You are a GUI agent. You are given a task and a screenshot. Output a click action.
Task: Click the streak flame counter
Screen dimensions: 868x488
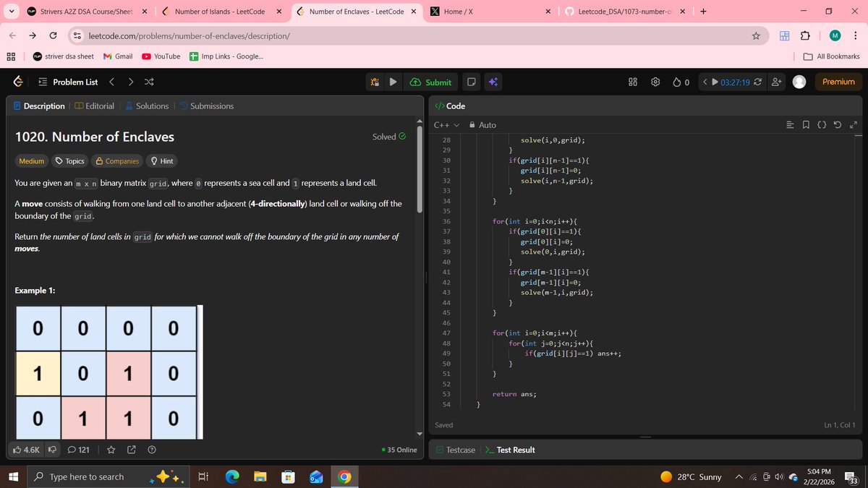[x=681, y=82]
